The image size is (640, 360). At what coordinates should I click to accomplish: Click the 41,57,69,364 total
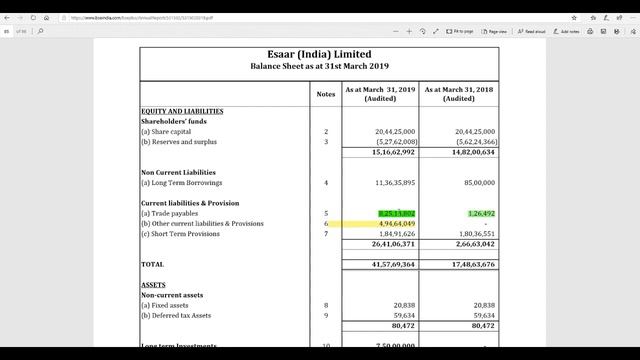coord(393,264)
